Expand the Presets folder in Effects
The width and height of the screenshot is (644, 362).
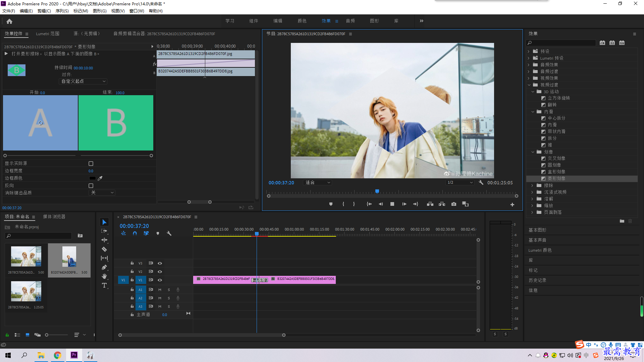tap(529, 51)
